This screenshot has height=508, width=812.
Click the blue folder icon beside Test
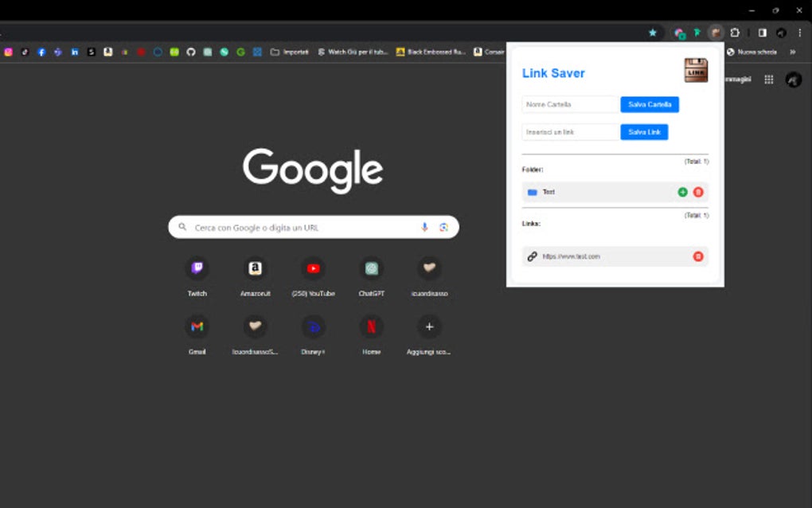click(533, 192)
